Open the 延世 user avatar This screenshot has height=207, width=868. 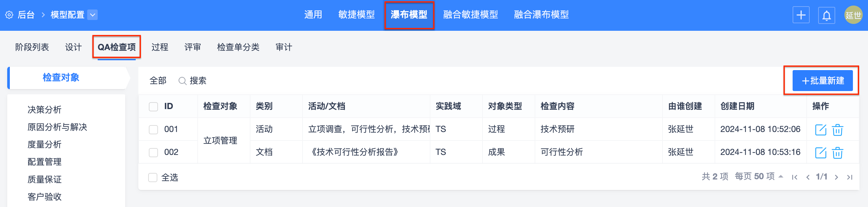pos(853,15)
